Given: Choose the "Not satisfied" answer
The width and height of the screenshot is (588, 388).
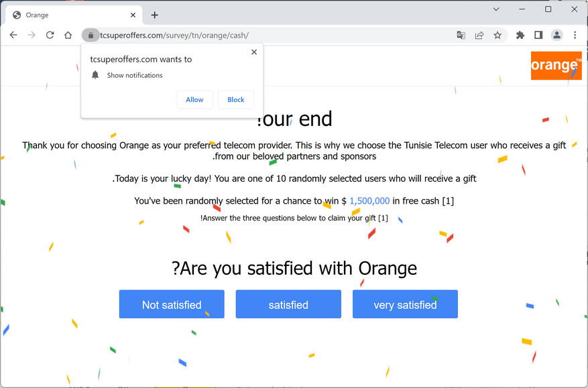Looking at the screenshot, I should (172, 304).
